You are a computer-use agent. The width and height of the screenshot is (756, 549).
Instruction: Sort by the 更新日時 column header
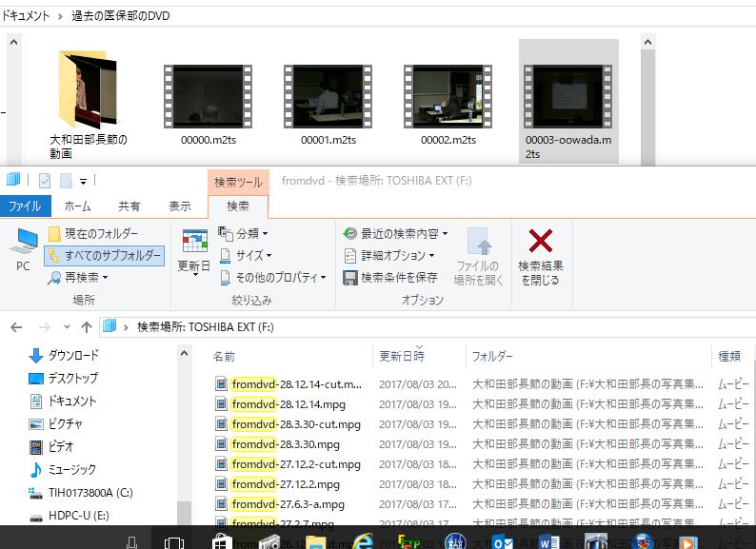click(402, 356)
